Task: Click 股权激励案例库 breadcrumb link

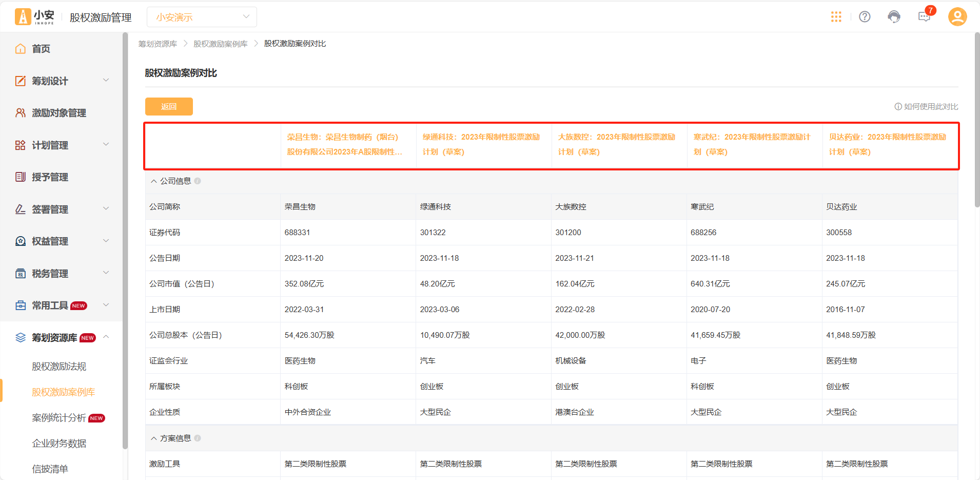Action: click(x=220, y=44)
